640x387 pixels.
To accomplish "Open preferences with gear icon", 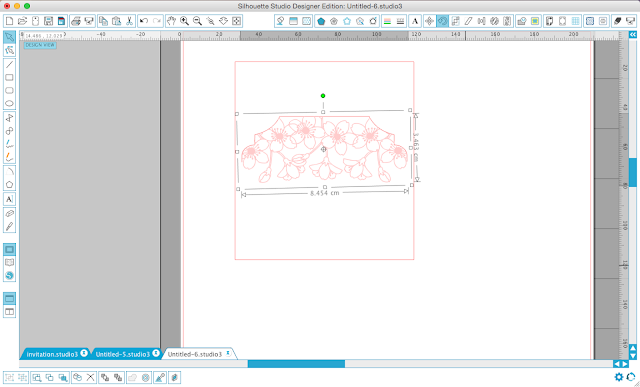I will pos(619,377).
